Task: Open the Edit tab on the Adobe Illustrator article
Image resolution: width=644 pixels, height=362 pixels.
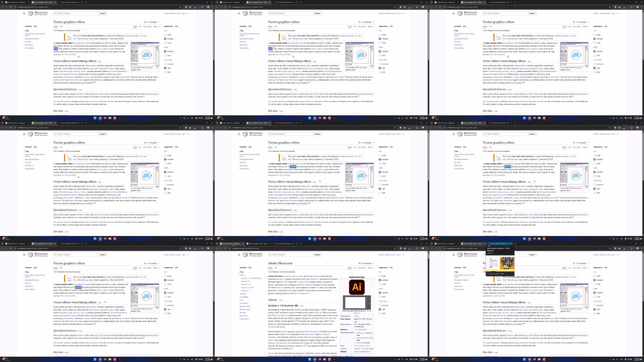Action: point(355,268)
